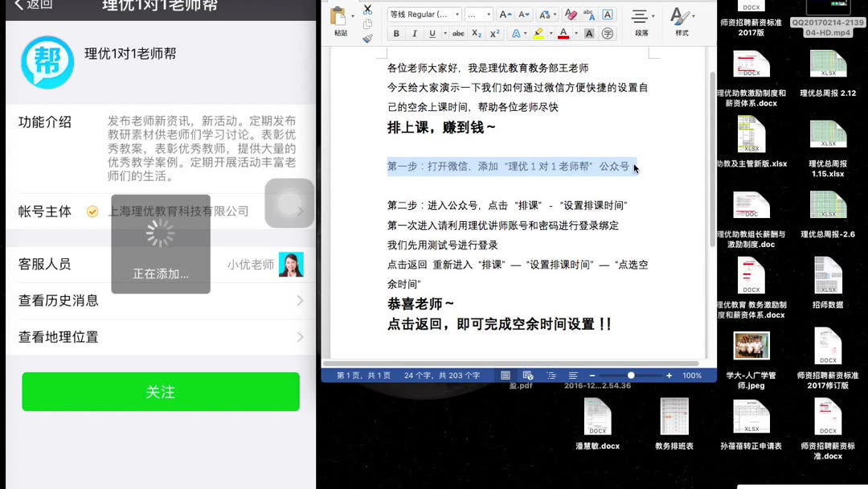Click the Superscript X² icon

495,33
